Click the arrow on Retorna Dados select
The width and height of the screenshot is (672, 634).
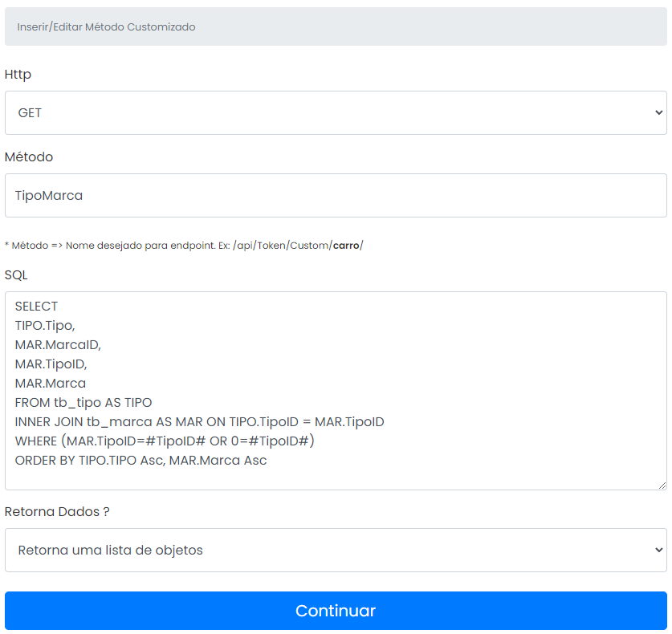658,551
